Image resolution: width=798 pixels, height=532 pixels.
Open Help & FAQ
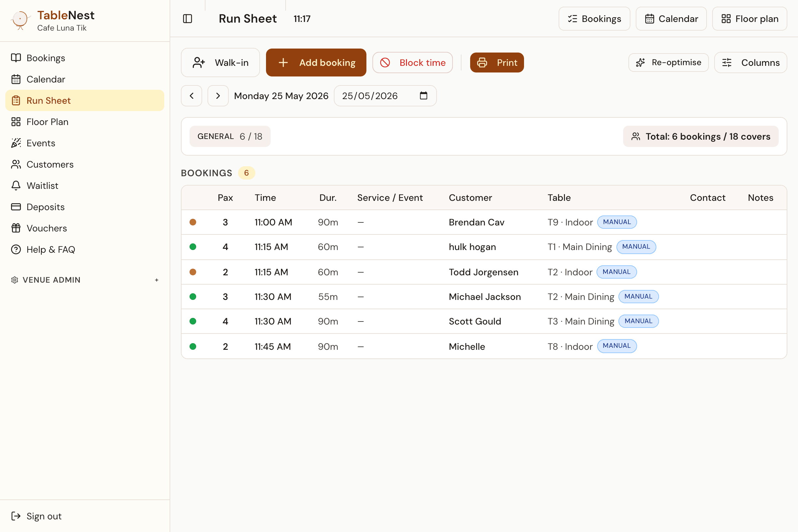(x=85, y=249)
